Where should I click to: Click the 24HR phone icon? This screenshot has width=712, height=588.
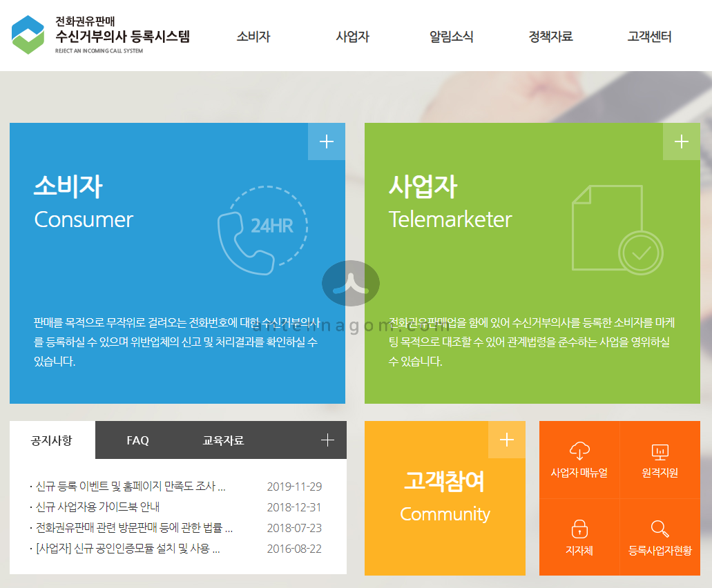pos(263,230)
